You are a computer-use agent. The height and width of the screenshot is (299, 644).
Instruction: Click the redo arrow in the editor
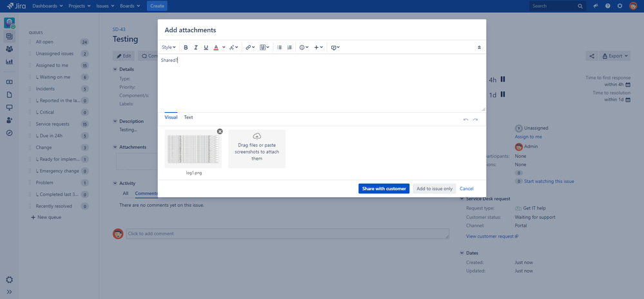[x=475, y=119]
